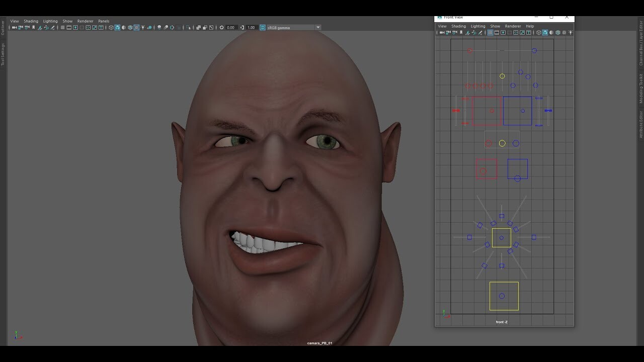Adjust the exposure value slider
Image resolution: width=644 pixels, height=362 pixels.
point(230,27)
